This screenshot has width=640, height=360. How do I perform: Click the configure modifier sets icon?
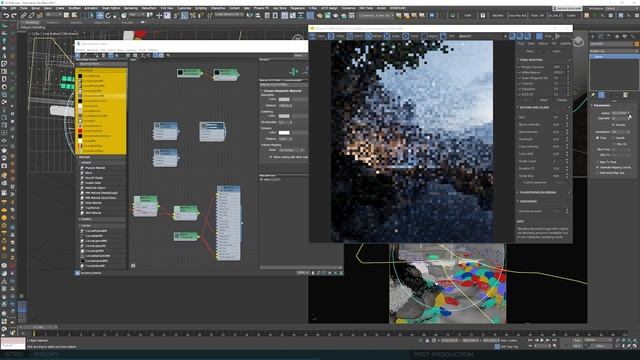point(625,95)
